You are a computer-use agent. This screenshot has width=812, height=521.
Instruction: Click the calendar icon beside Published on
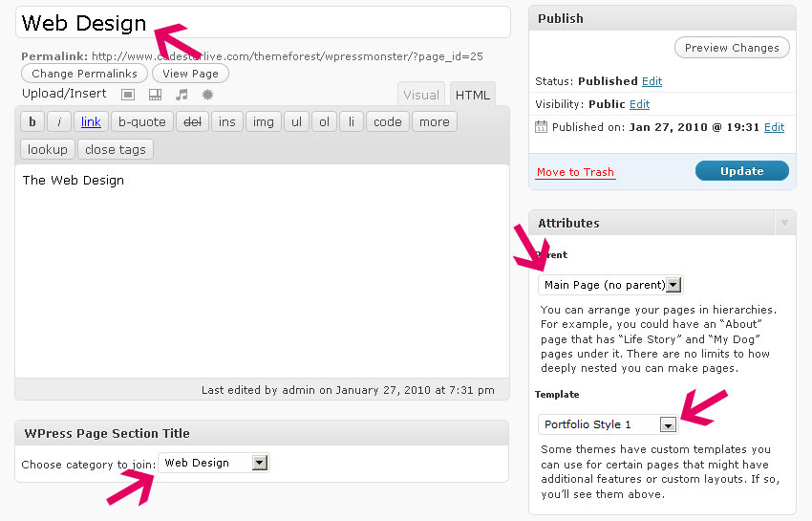542,127
